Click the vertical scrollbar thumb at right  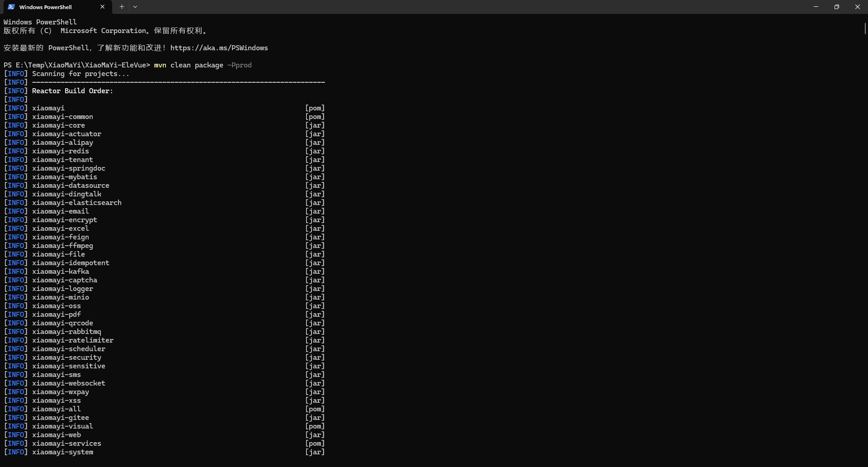pos(865,28)
